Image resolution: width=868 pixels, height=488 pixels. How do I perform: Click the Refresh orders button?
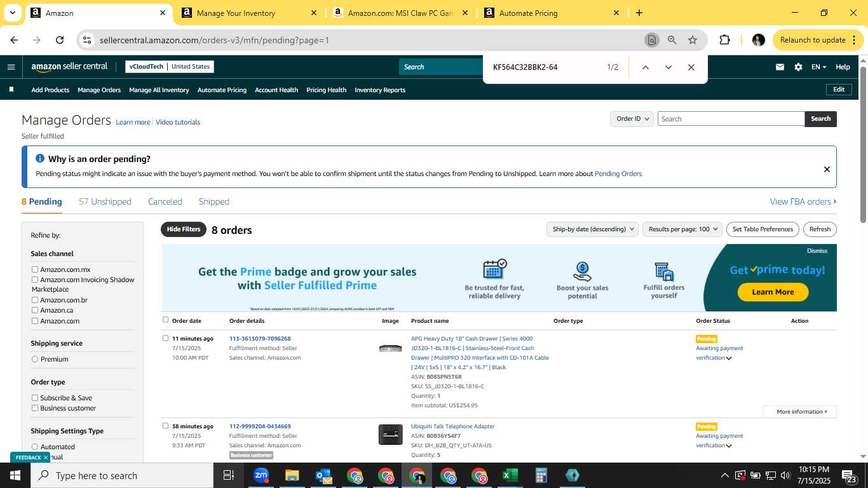pos(820,229)
